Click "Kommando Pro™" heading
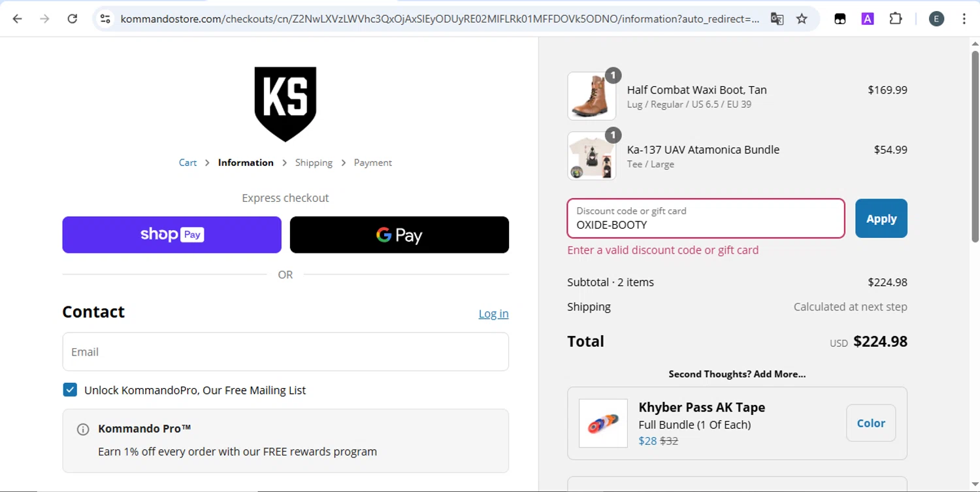 [144, 429]
